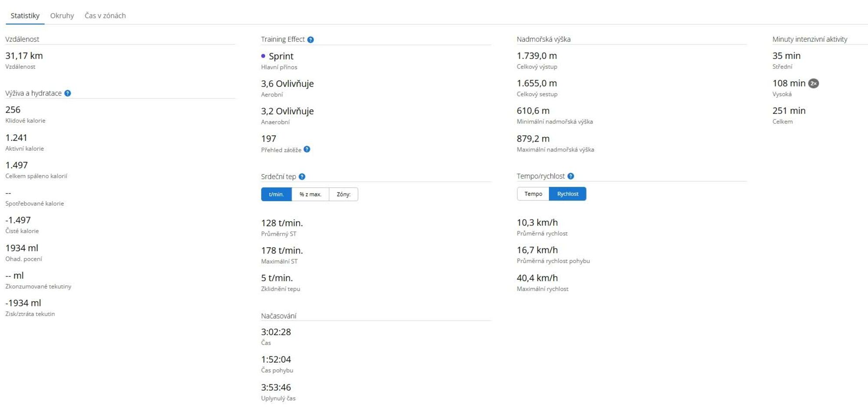Open help for Výživa a hydratace
Screen dimensions: 868x418
pyautogui.click(x=68, y=93)
